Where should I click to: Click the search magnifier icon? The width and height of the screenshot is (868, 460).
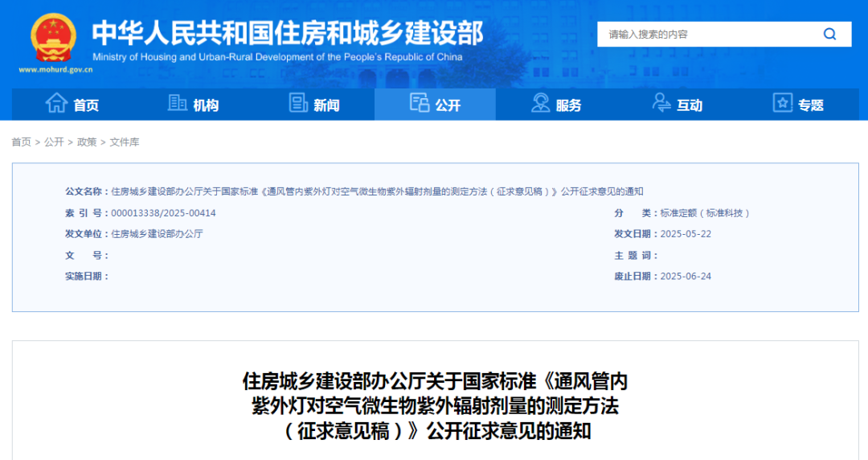829,35
